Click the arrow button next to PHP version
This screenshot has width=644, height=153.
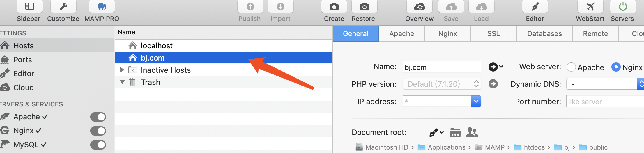click(493, 84)
